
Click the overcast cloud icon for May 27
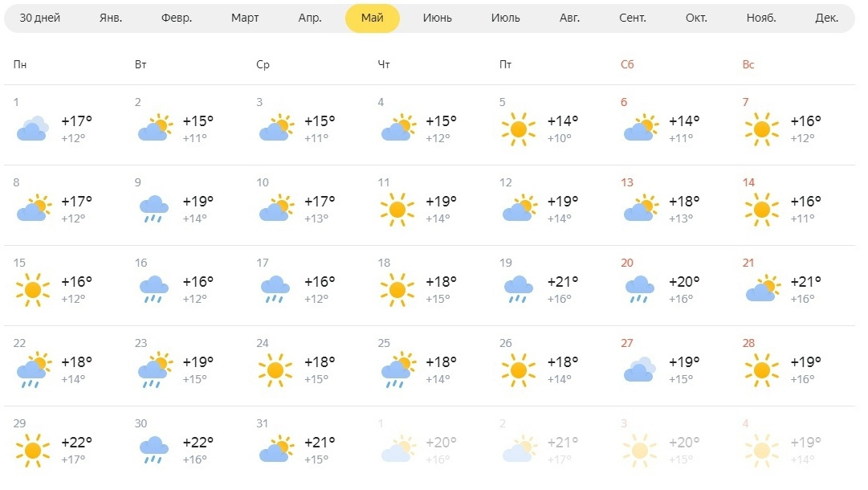click(639, 370)
